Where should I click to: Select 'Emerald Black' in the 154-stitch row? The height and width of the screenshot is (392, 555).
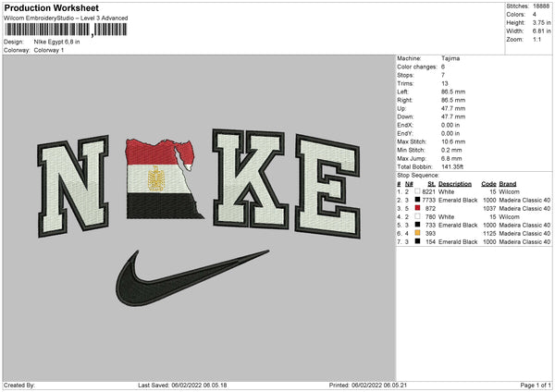point(458,242)
